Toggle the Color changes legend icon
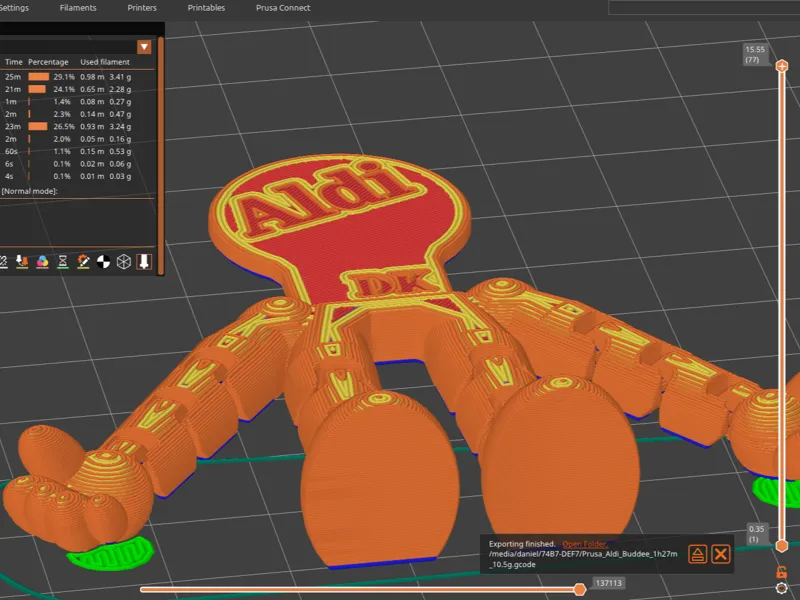This screenshot has width=800, height=600. (42, 262)
